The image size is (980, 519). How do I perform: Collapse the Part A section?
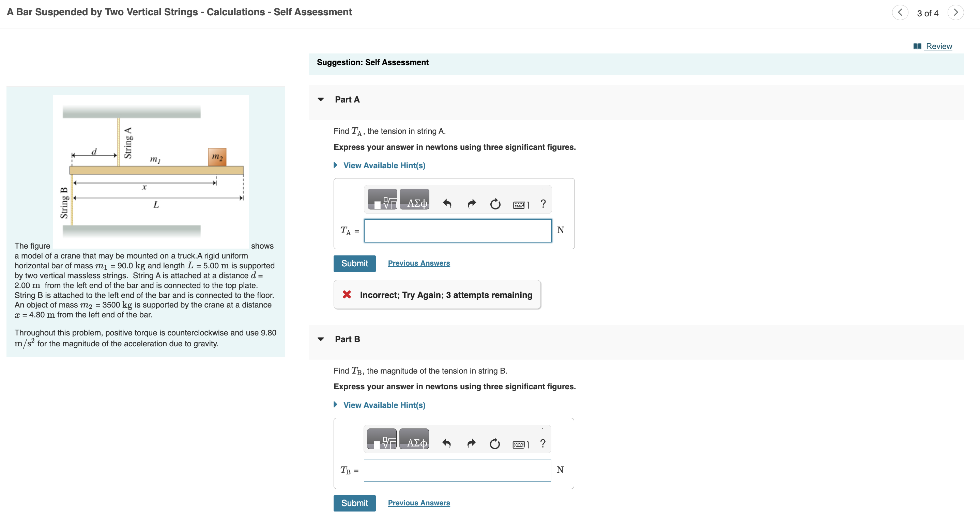[321, 100]
